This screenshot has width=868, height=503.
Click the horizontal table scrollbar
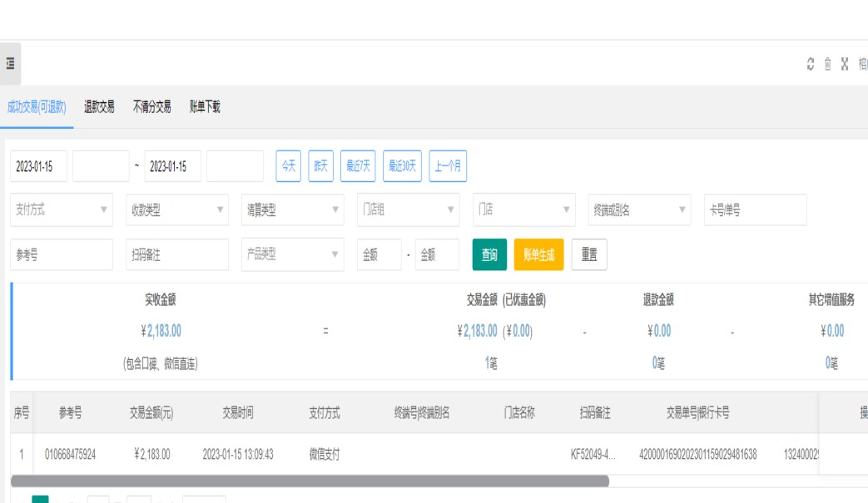[310, 481]
